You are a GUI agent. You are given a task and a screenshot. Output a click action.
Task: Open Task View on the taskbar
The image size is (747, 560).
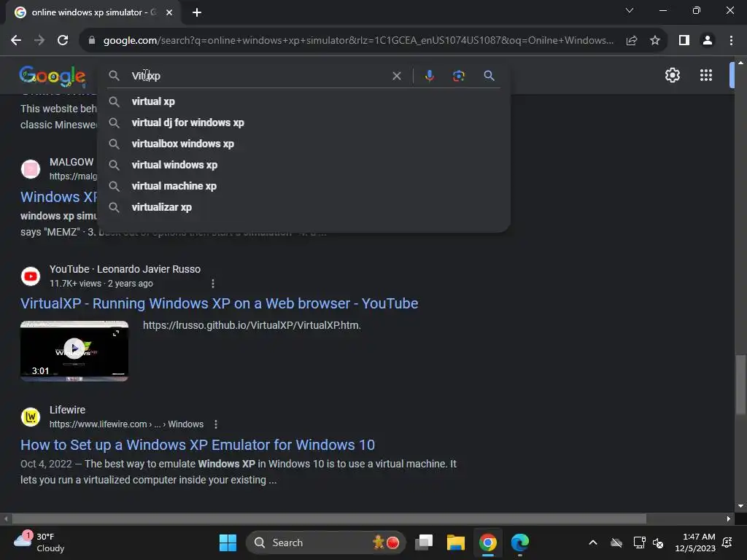(x=424, y=542)
